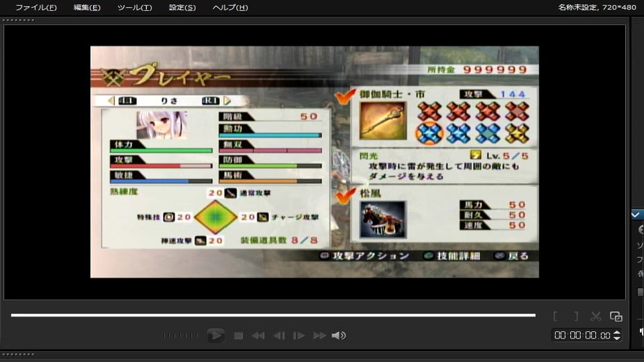Click the grip dots above preview panel
The image size is (644, 362).
(19, 20)
